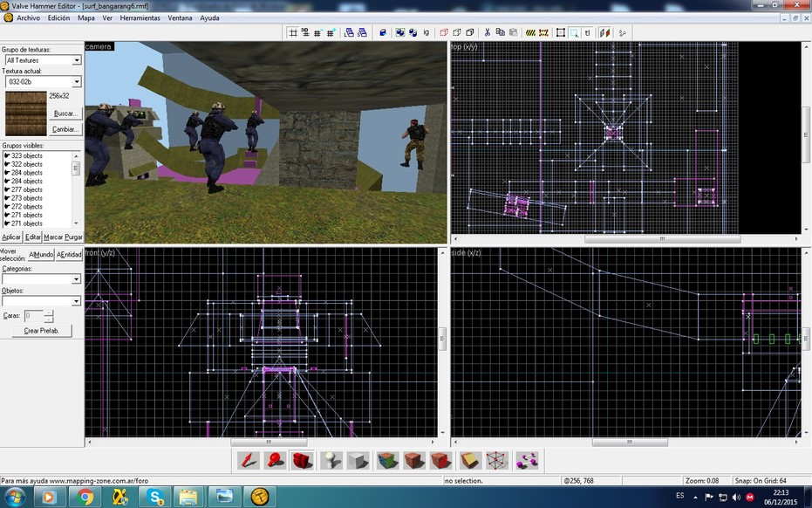Open the Ver menu
812x508 pixels.
107,17
